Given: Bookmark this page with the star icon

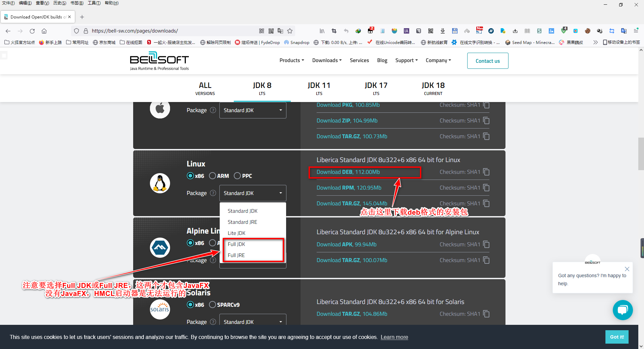Looking at the screenshot, I should [x=290, y=31].
